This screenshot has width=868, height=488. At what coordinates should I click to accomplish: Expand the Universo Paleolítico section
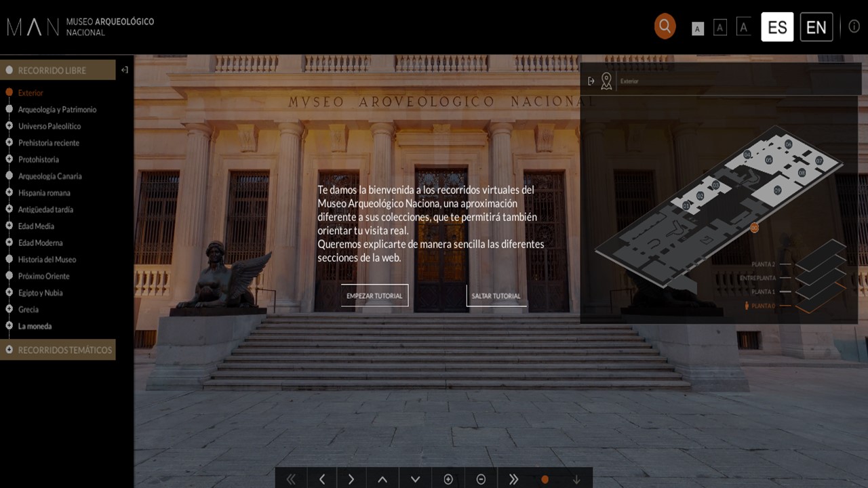[x=9, y=126]
